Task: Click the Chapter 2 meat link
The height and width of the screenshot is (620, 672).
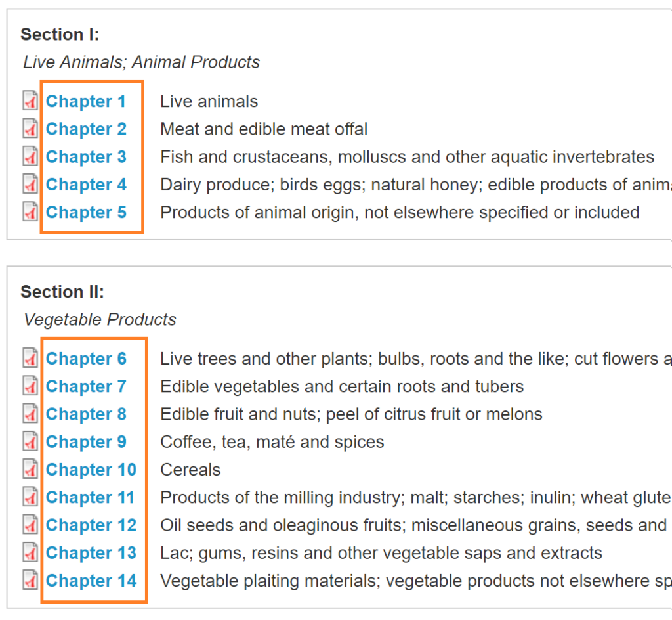Action: 86,129
